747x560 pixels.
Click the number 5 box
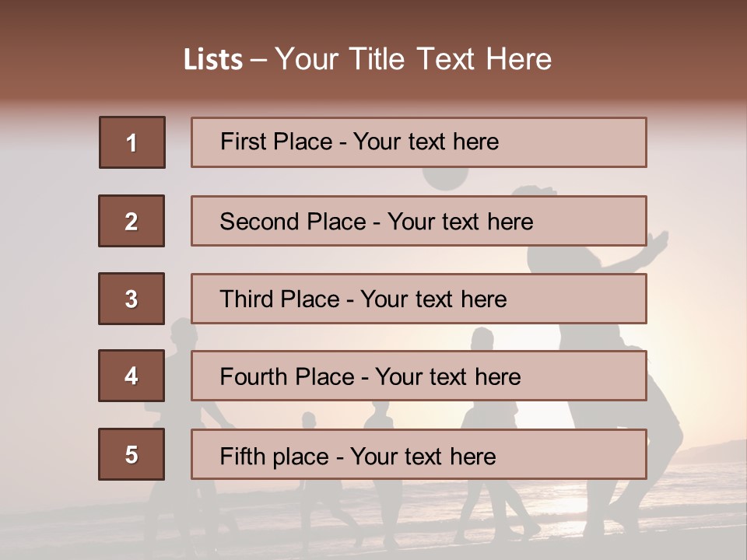point(132,454)
